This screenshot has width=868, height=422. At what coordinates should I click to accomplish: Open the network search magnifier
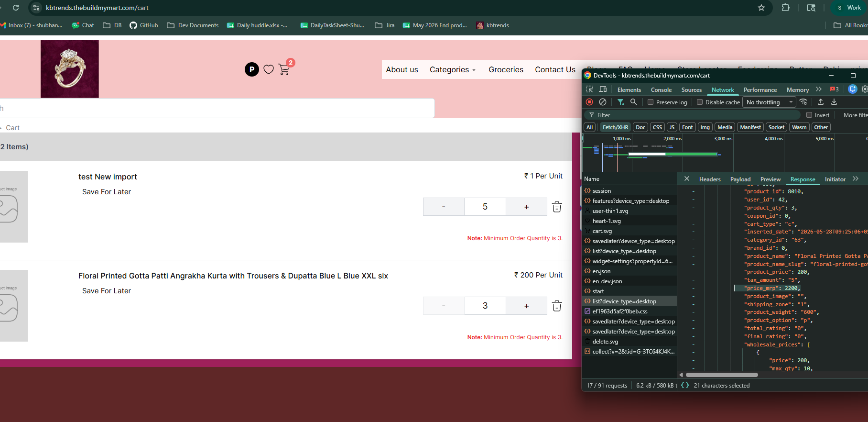pyautogui.click(x=634, y=102)
